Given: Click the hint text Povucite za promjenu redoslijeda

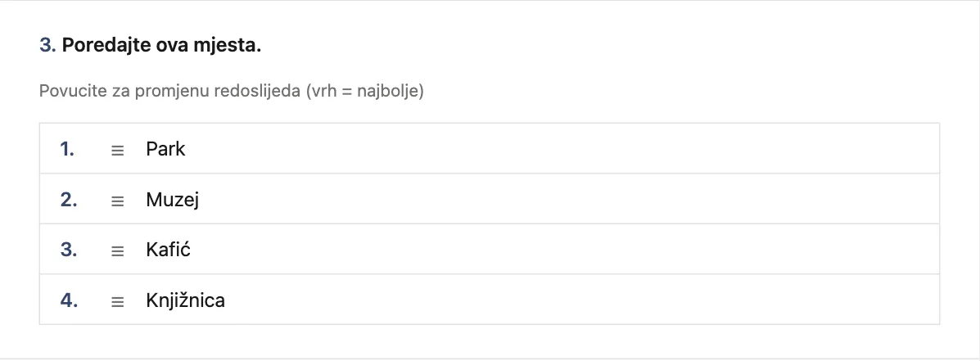Looking at the screenshot, I should click(170, 91).
